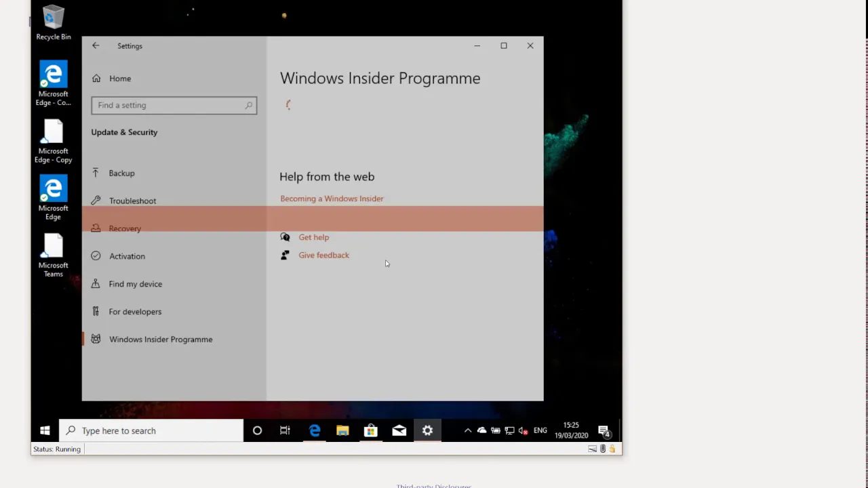Go back with the Settings back arrow
The height and width of the screenshot is (488, 868).
(x=96, y=45)
